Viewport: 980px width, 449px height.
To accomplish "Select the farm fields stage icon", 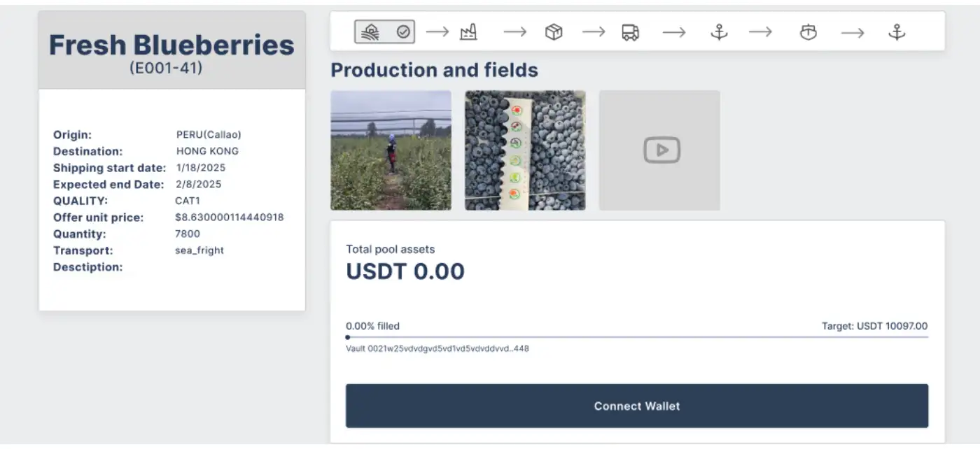I will pyautogui.click(x=371, y=32).
